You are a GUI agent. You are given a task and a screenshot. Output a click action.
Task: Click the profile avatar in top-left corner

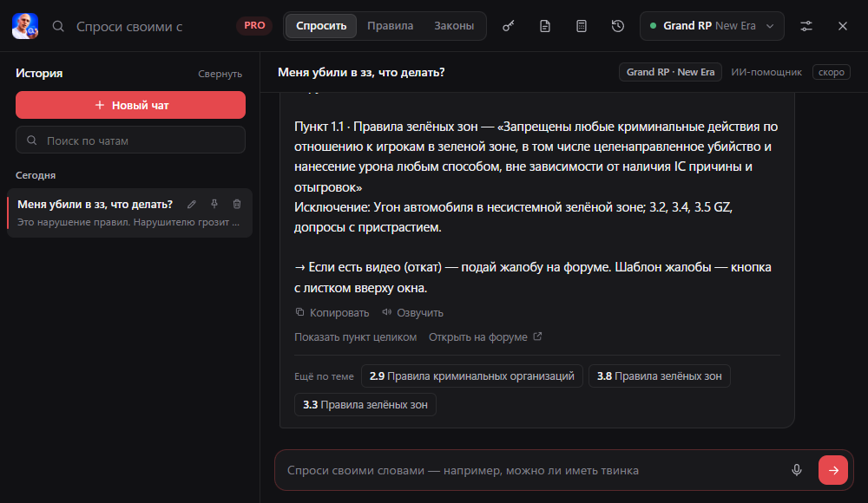click(x=25, y=26)
